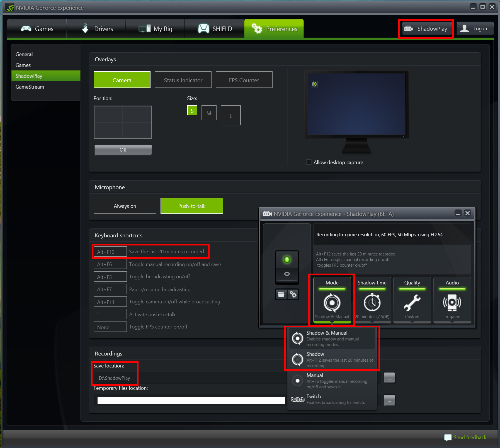The height and width of the screenshot is (448, 500).
Task: Minimize the ShadowPlay (BETA) window
Action: (458, 213)
